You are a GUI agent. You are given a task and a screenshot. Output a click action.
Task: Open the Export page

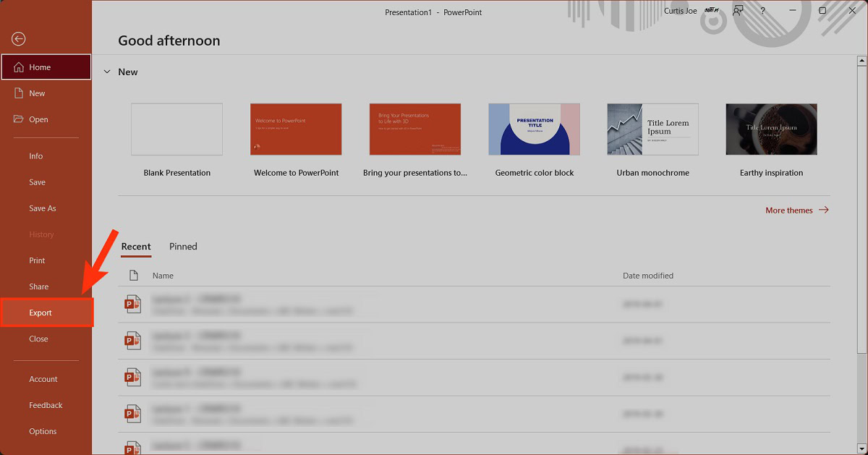[46, 313]
